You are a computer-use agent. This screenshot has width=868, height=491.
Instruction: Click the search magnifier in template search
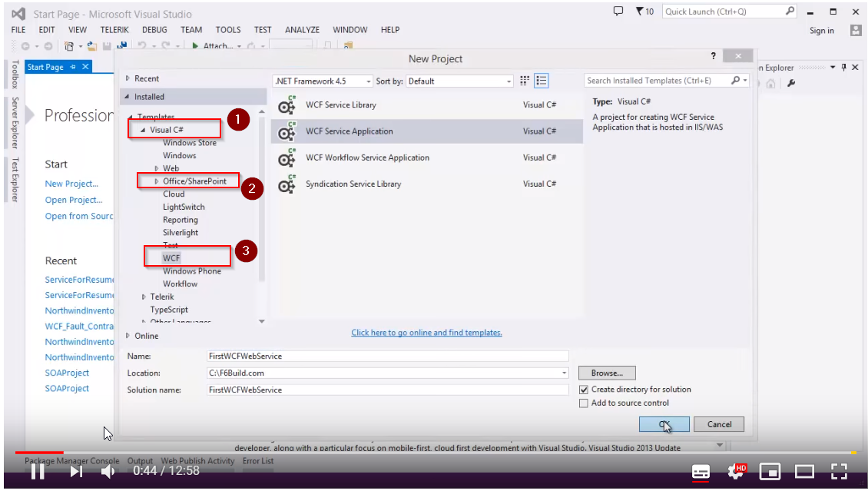(735, 80)
